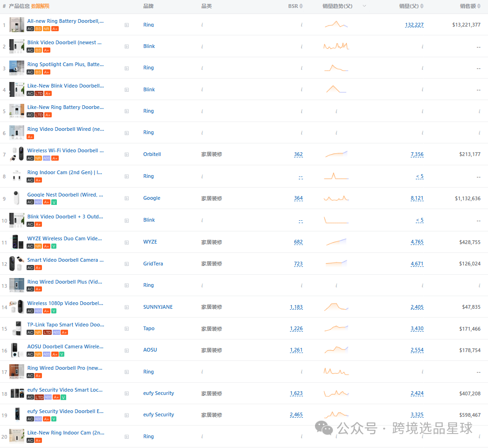Open Ring Indoor Cam (2nd Gen) product link
The image size is (488, 448).
point(65,173)
